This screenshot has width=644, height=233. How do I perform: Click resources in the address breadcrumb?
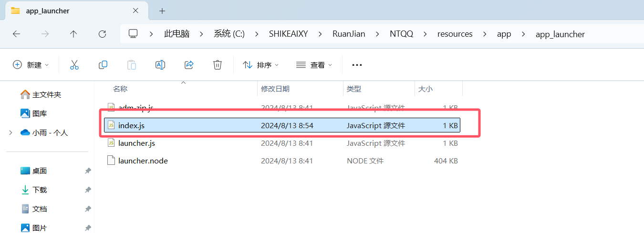click(455, 34)
